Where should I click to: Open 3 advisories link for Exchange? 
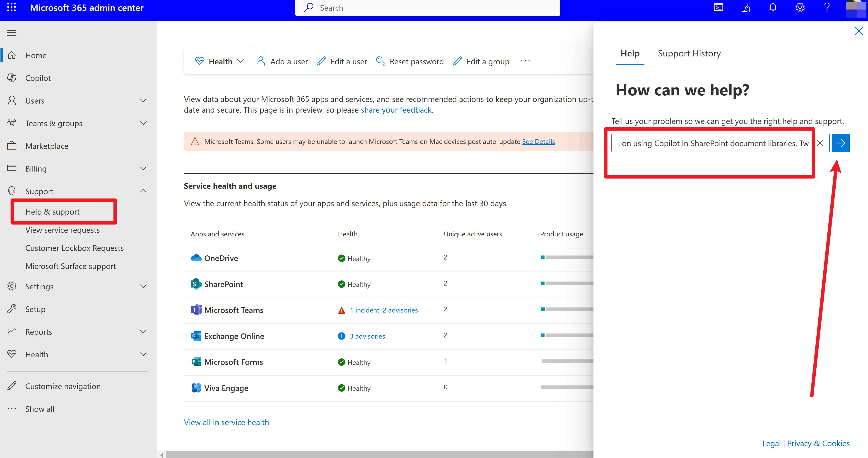coord(367,336)
